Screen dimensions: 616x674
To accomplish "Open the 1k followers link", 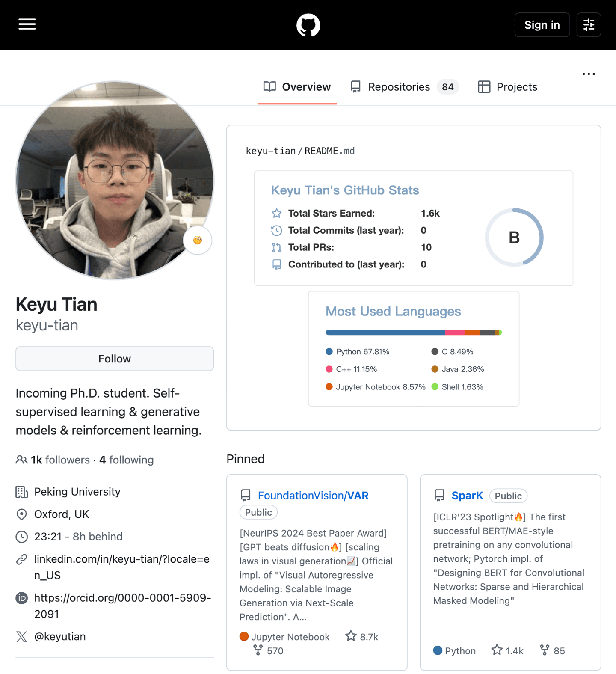I will point(60,460).
